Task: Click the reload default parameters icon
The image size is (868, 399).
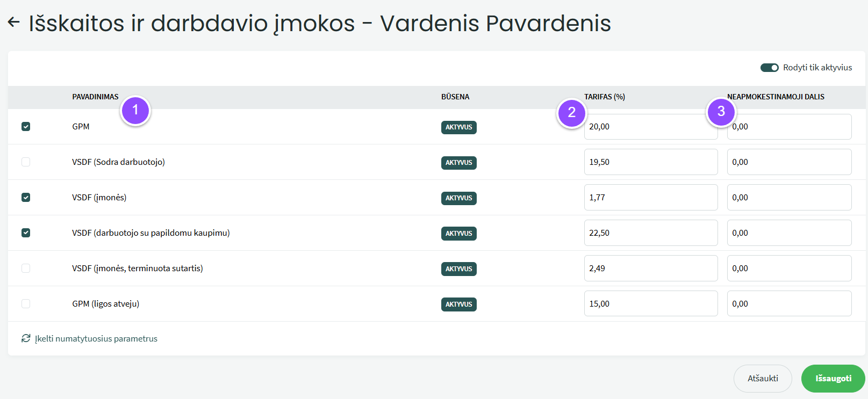Action: pos(26,338)
